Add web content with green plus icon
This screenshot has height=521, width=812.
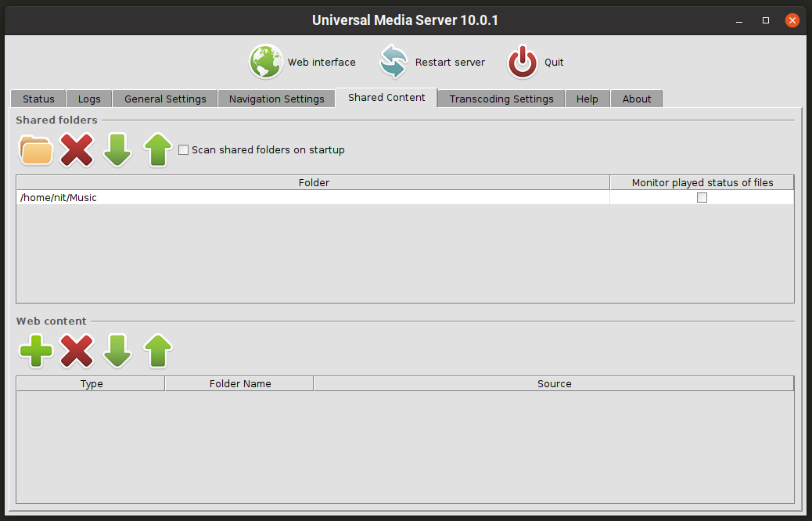(x=36, y=351)
